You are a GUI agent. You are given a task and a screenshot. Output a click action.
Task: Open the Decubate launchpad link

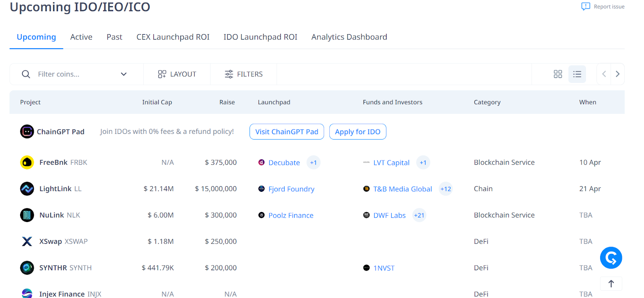coord(284,162)
